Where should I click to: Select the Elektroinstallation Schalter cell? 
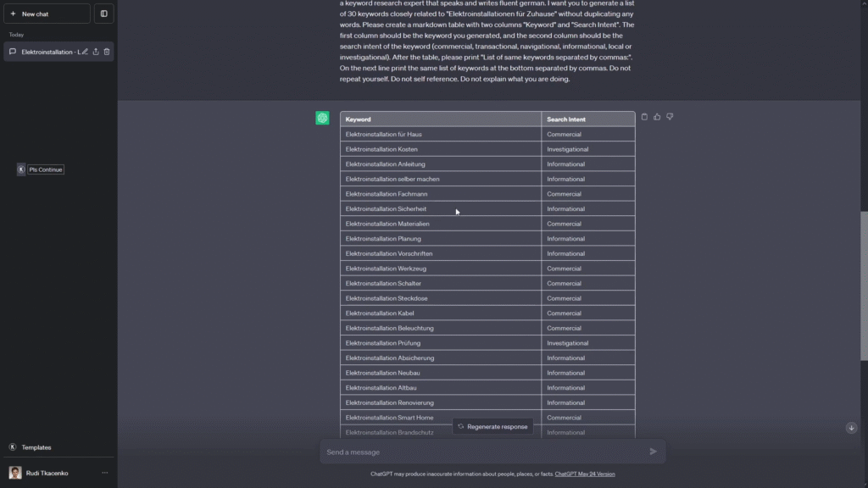point(441,284)
